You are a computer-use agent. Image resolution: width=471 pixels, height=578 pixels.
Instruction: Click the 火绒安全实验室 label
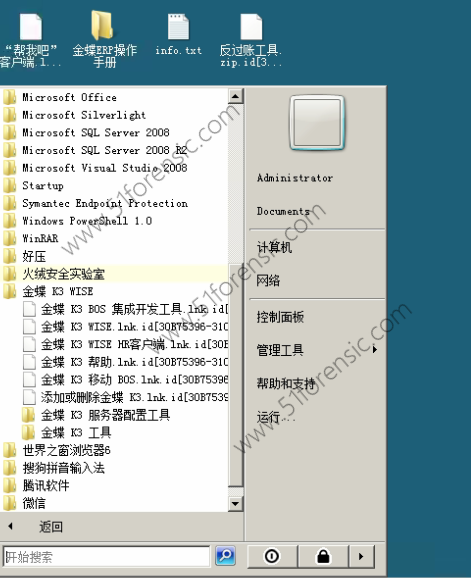tap(63, 274)
